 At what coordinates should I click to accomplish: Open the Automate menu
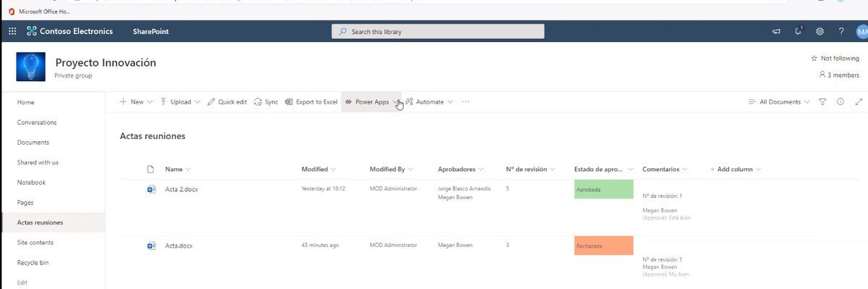(429, 102)
